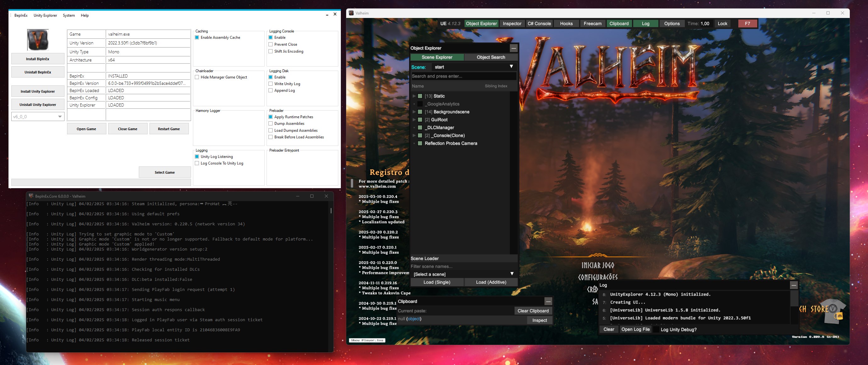Screen dimensions: 868x365
Task: Click the object search input field
Action: tap(463, 76)
